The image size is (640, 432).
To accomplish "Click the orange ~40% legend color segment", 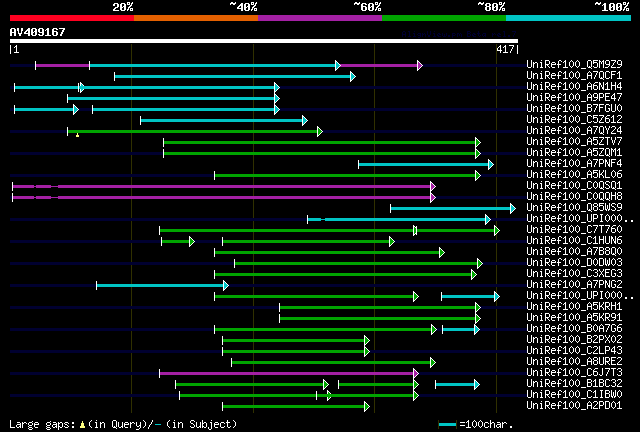I will tap(196, 18).
